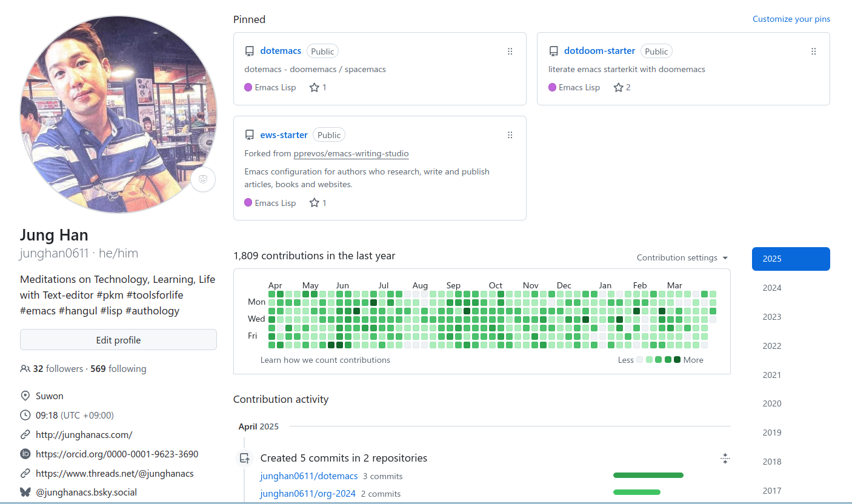Click the repository icon beside dotdoom-starter

coord(553,51)
